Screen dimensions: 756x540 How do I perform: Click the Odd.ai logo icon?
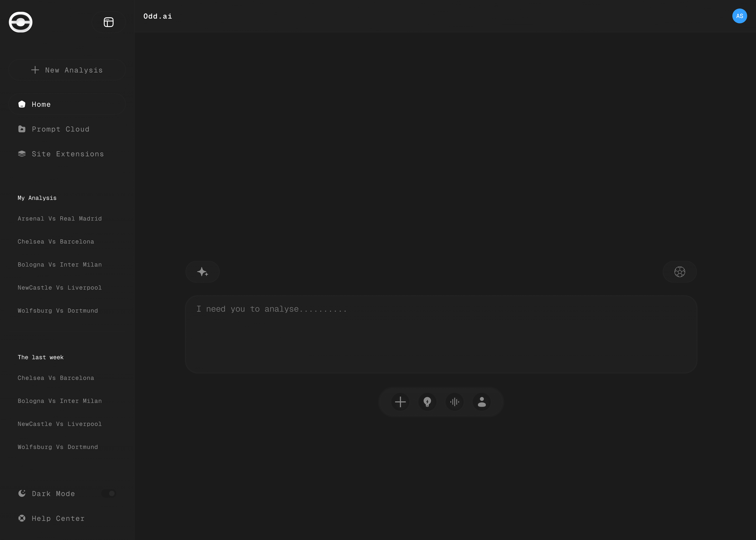click(x=21, y=22)
